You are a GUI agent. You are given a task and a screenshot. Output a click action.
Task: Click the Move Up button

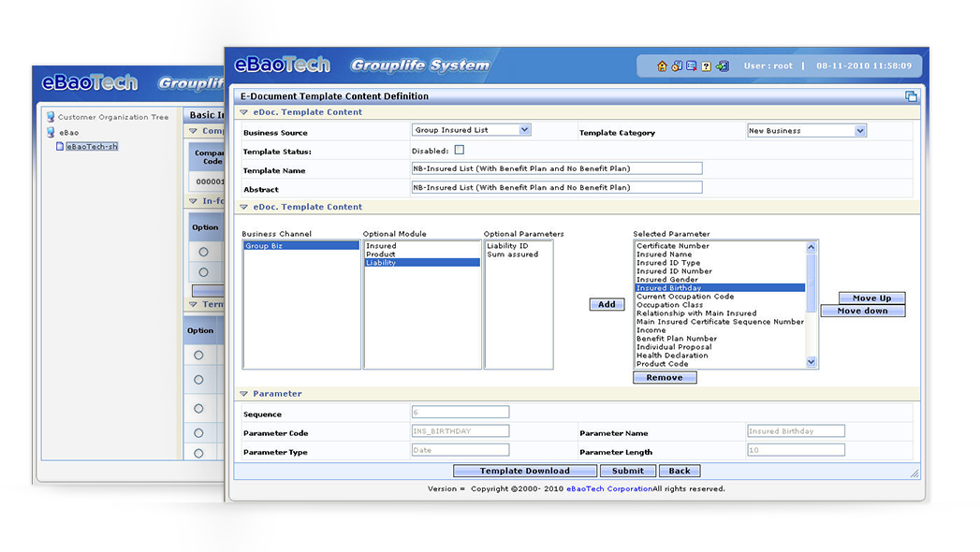(871, 298)
